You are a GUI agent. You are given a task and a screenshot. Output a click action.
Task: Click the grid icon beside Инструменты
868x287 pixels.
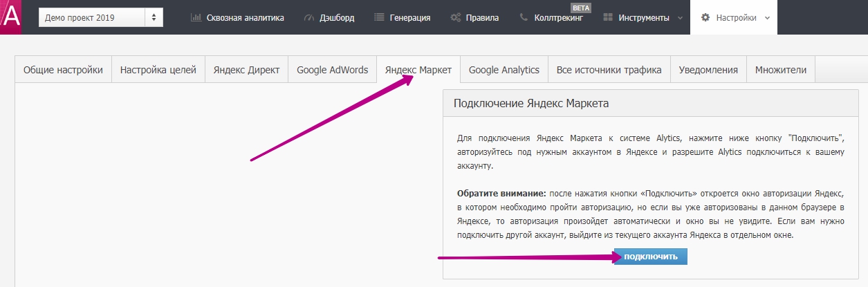point(609,18)
